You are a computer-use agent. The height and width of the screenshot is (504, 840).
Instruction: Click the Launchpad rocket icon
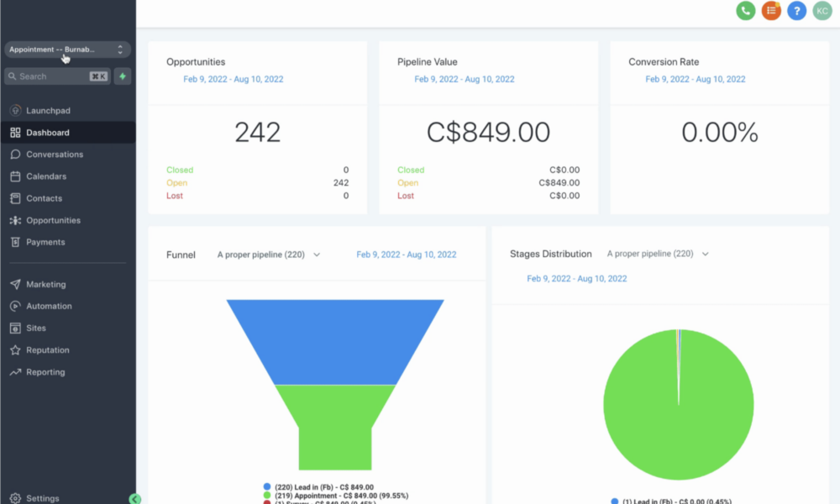tap(15, 110)
